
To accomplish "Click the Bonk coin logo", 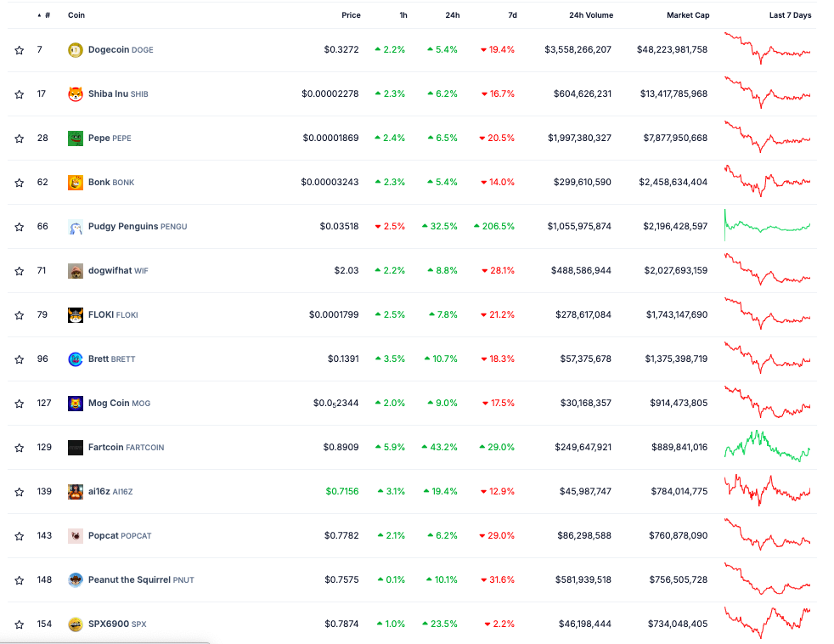I will [x=76, y=183].
